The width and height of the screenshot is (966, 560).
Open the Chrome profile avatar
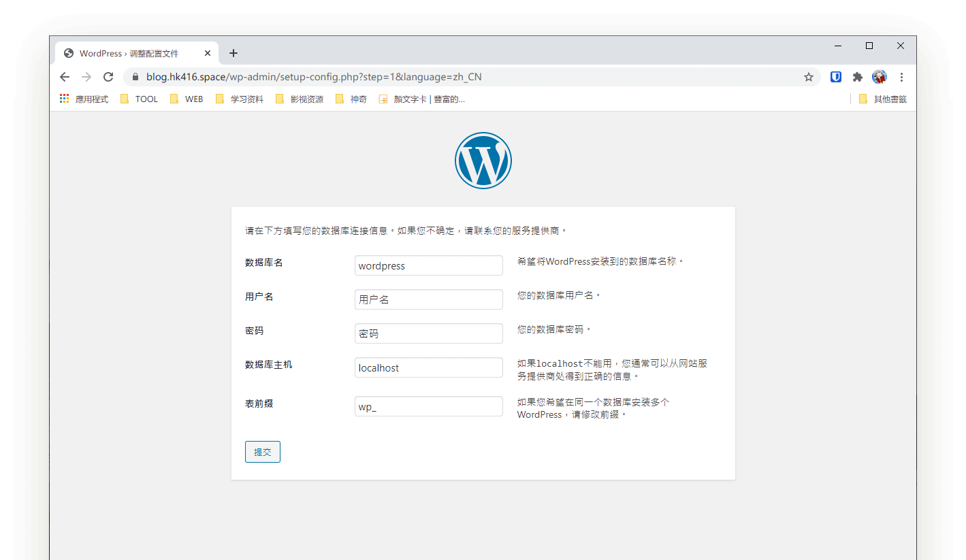880,77
